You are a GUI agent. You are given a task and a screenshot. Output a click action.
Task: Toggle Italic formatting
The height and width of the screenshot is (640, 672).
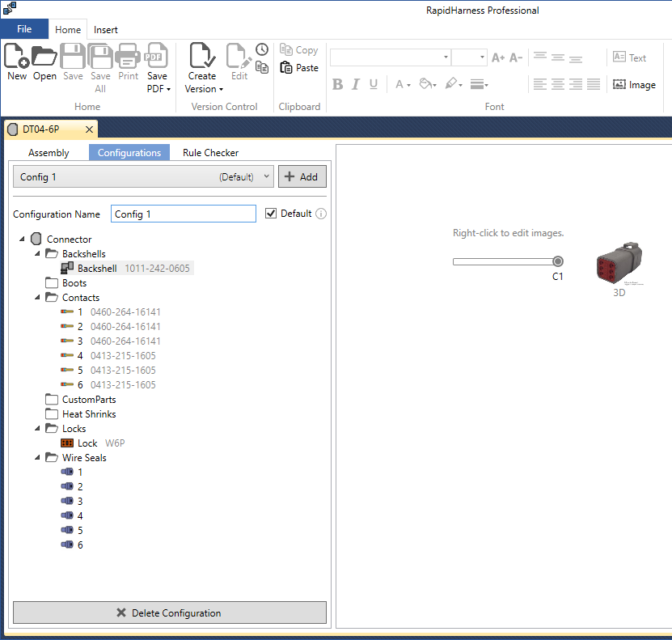point(355,84)
